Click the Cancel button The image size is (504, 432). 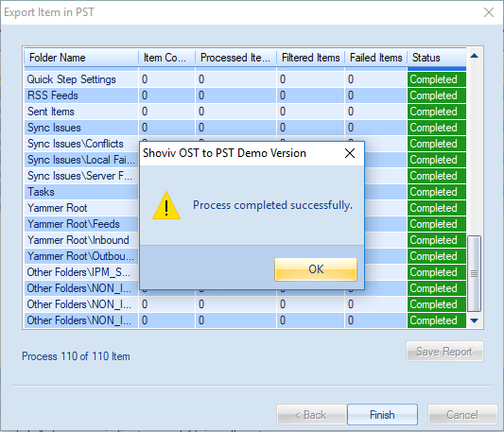click(x=462, y=415)
